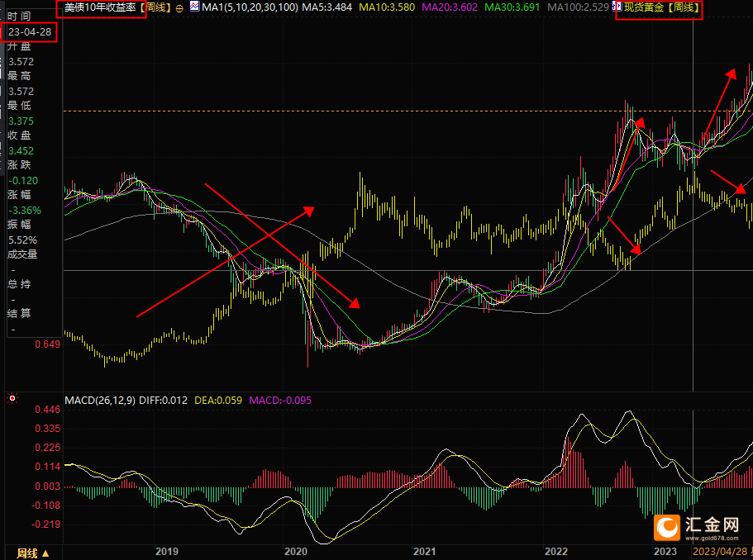Screen dimensions: 753x560
Task: Click the red MACD settings gear icon
Action: pos(12,399)
